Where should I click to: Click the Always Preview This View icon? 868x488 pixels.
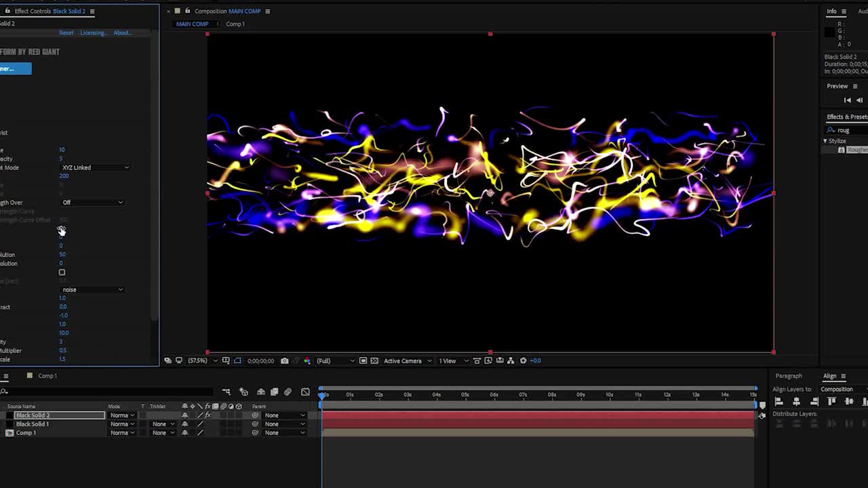click(x=168, y=361)
